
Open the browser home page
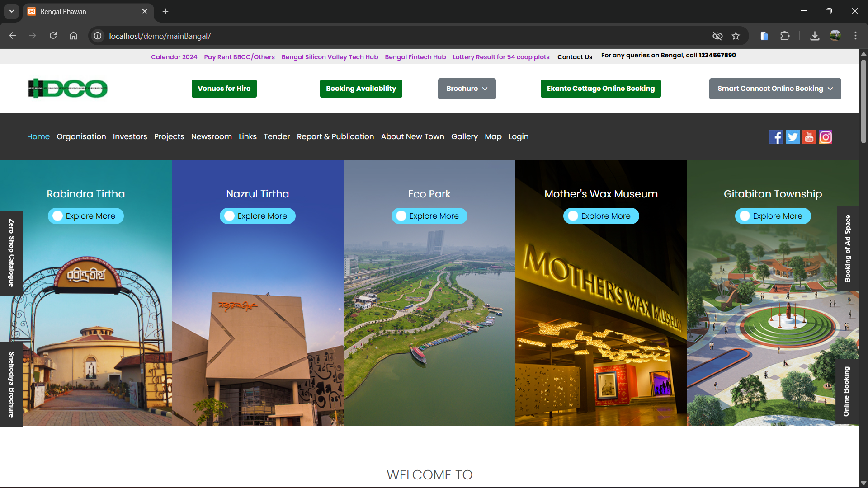click(73, 36)
